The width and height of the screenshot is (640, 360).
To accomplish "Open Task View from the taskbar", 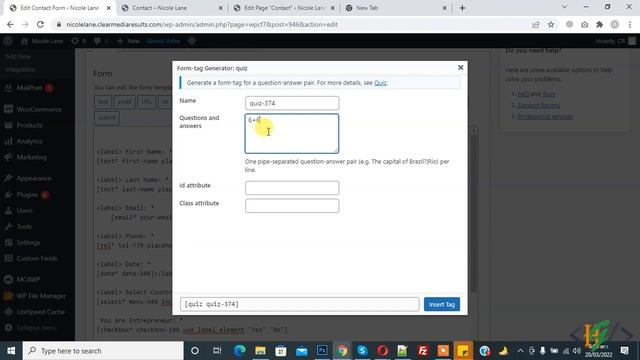I will 217,351.
